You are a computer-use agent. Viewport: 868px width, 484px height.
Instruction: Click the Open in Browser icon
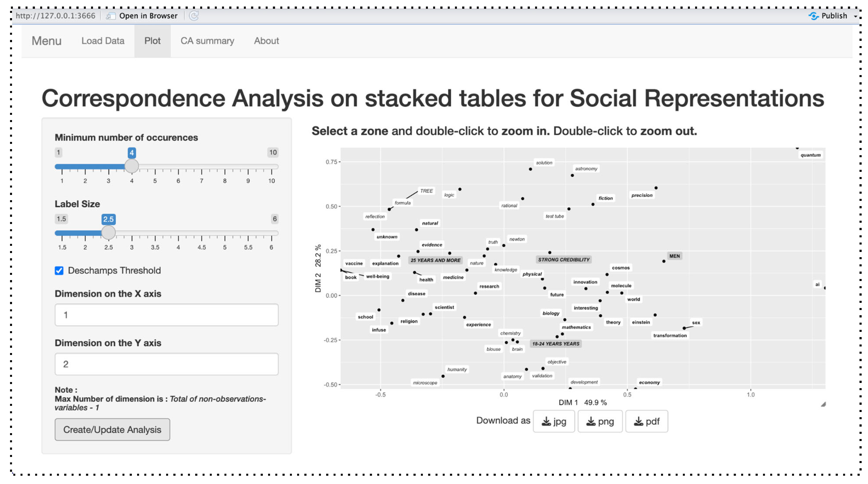point(110,16)
